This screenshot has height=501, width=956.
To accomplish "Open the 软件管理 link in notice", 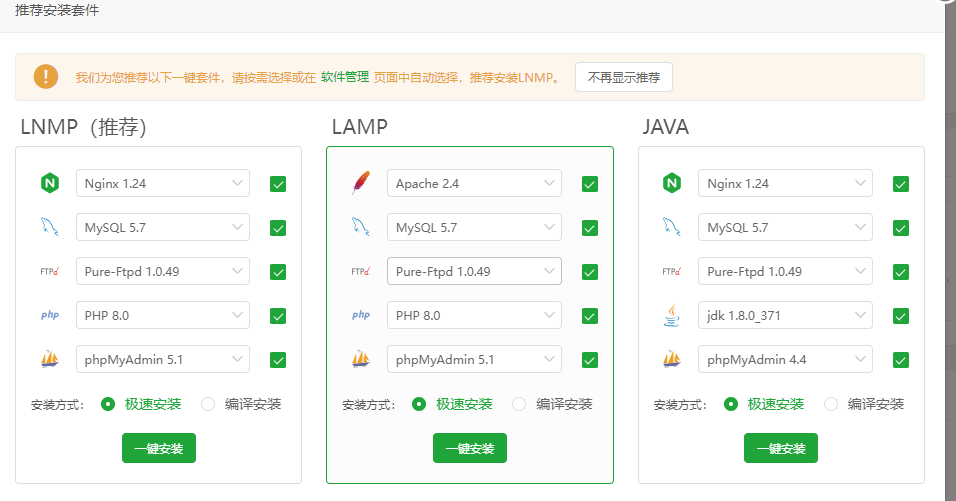I will tap(344, 77).
